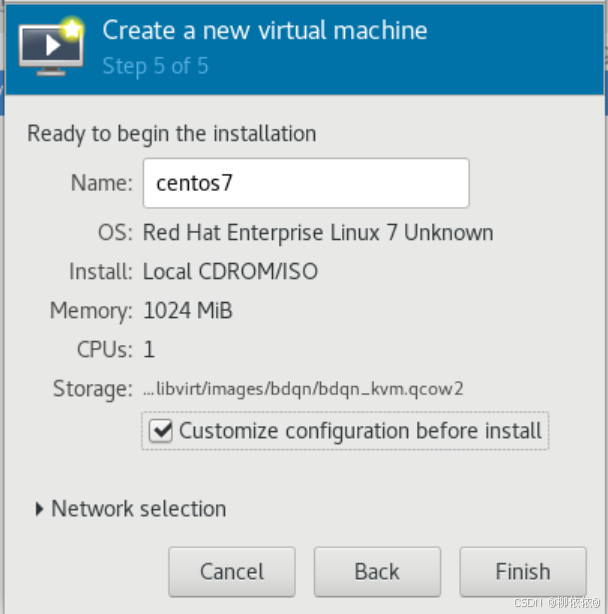
Task: Click the virtual machine monitor icon
Action: pyautogui.click(x=51, y=47)
